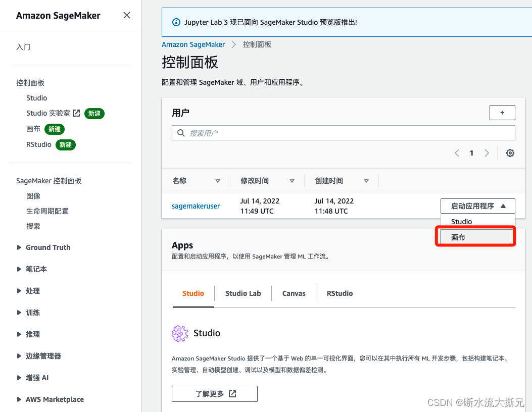
Task: Sort by 修改时间 column arrow
Action: (292, 181)
